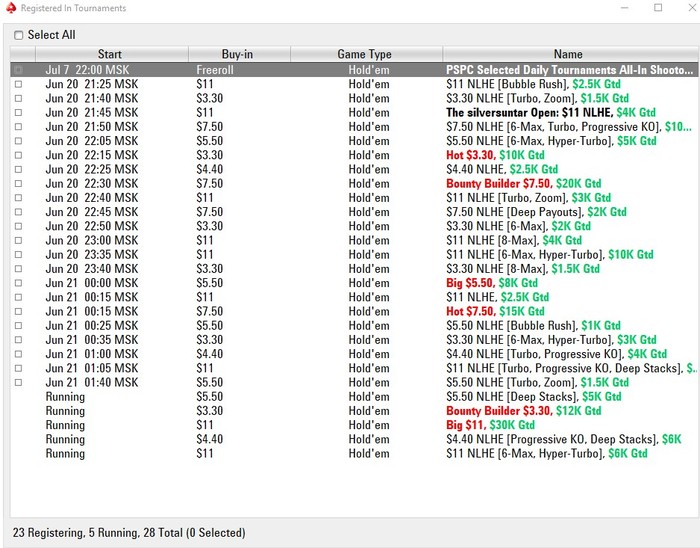Check the Jun 21 00:35 MSK tournament box
Image resolution: width=700 pixels, height=548 pixels.
18,340
